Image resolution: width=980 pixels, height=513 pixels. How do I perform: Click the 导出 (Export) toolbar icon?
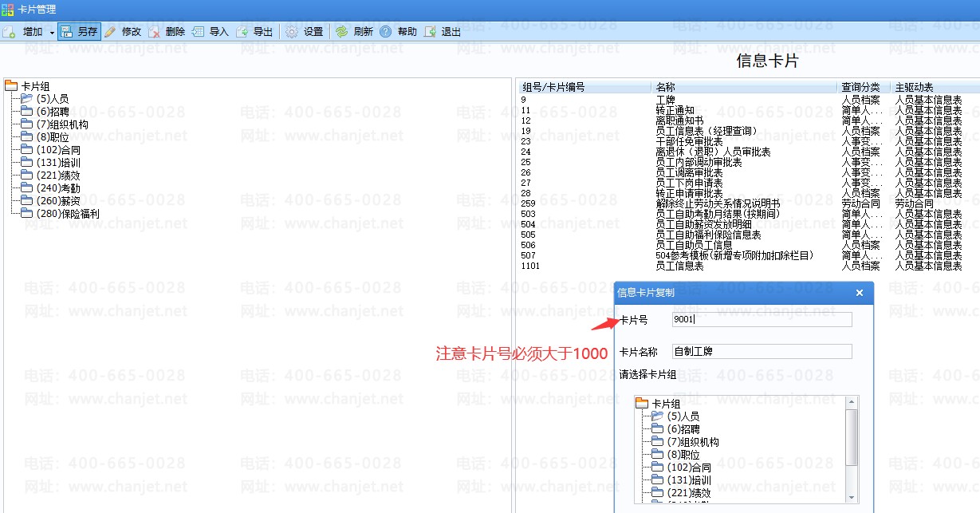click(x=242, y=32)
